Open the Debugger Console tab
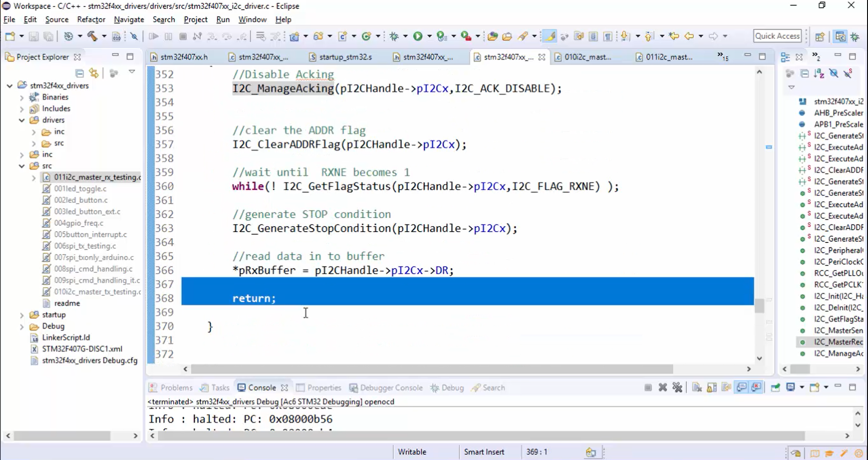 point(386,388)
